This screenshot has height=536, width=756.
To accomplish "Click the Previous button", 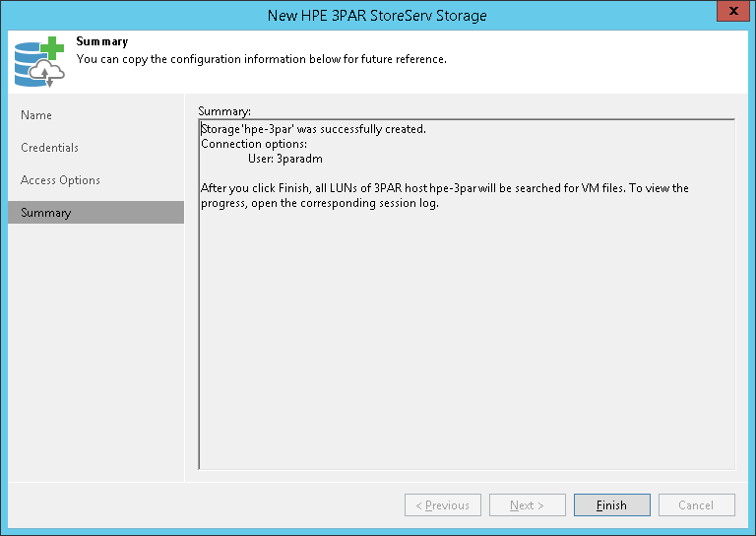I will coord(442,505).
